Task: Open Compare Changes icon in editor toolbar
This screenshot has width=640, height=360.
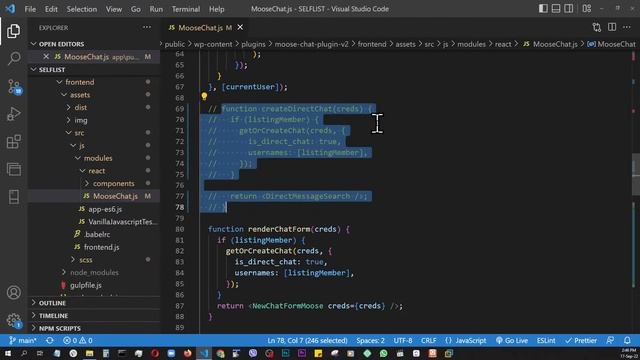Action: pyautogui.click(x=597, y=27)
